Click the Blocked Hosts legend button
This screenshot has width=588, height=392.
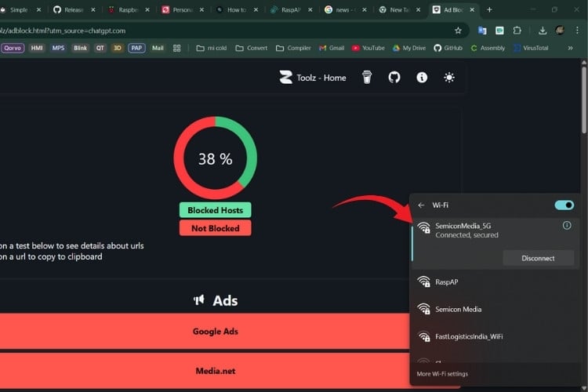(216, 210)
